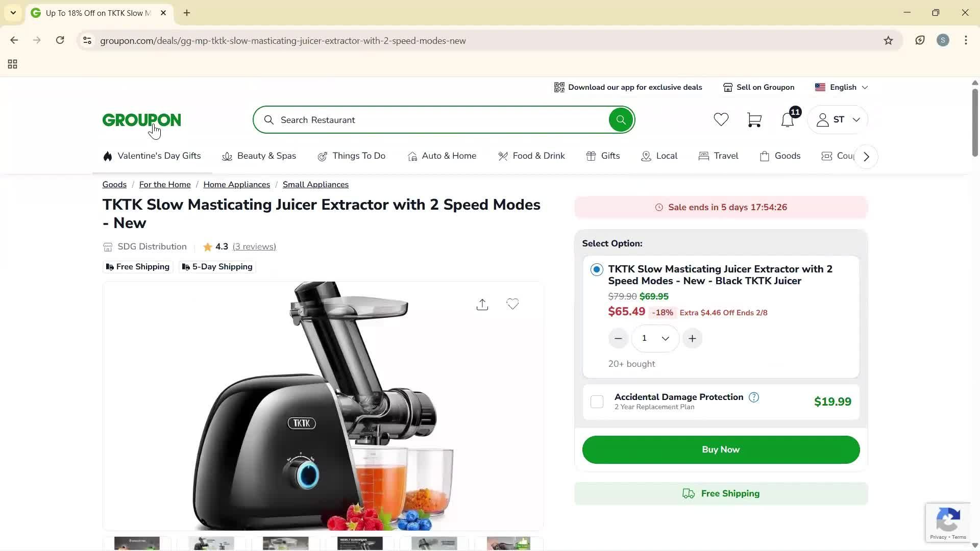980x551 pixels.
Task: Bookmark this page with the star icon
Action: pos(888,41)
